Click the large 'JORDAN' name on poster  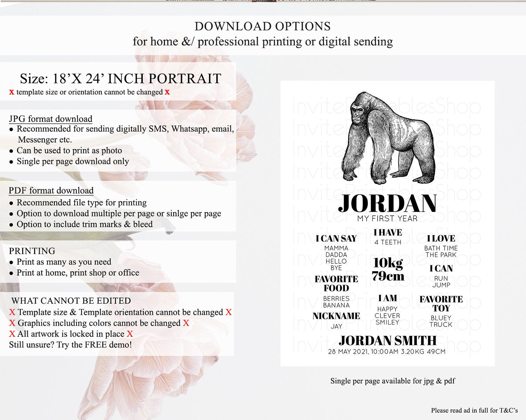click(x=387, y=204)
